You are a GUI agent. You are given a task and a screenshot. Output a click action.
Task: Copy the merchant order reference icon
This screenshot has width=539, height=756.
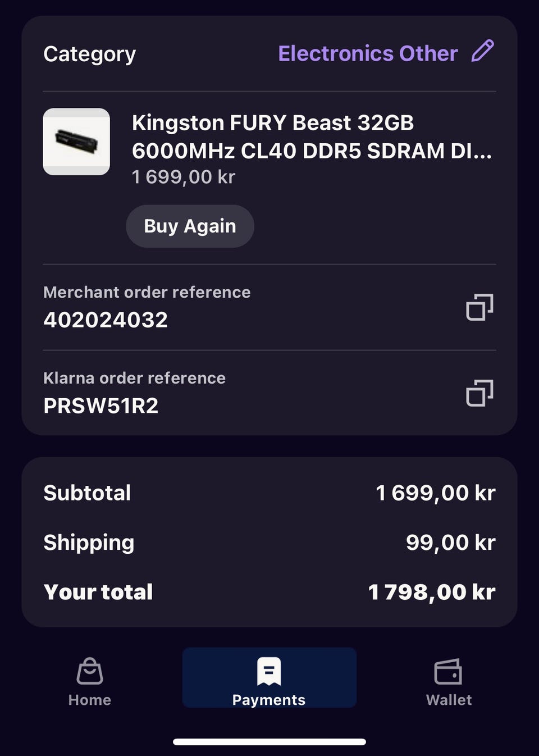point(479,307)
